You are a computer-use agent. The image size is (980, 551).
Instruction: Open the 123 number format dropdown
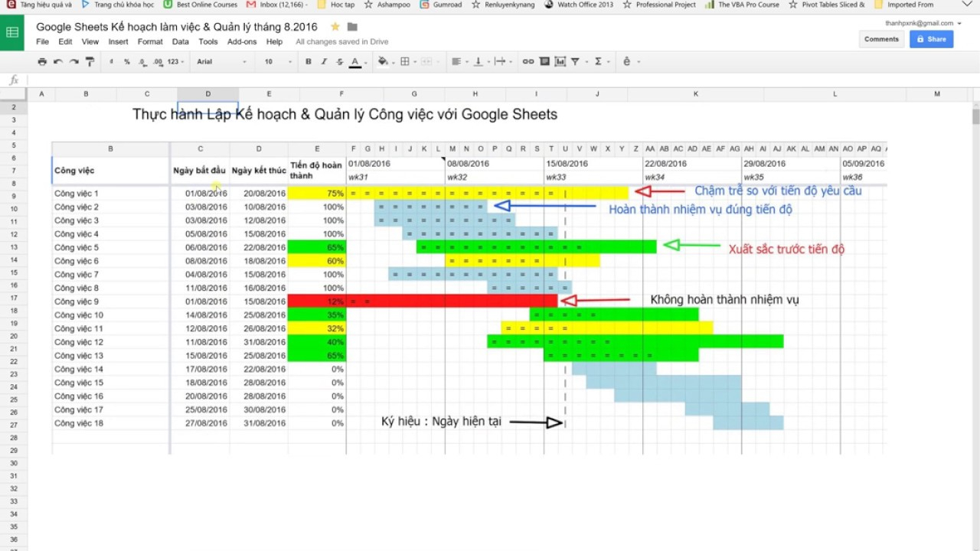coord(175,61)
